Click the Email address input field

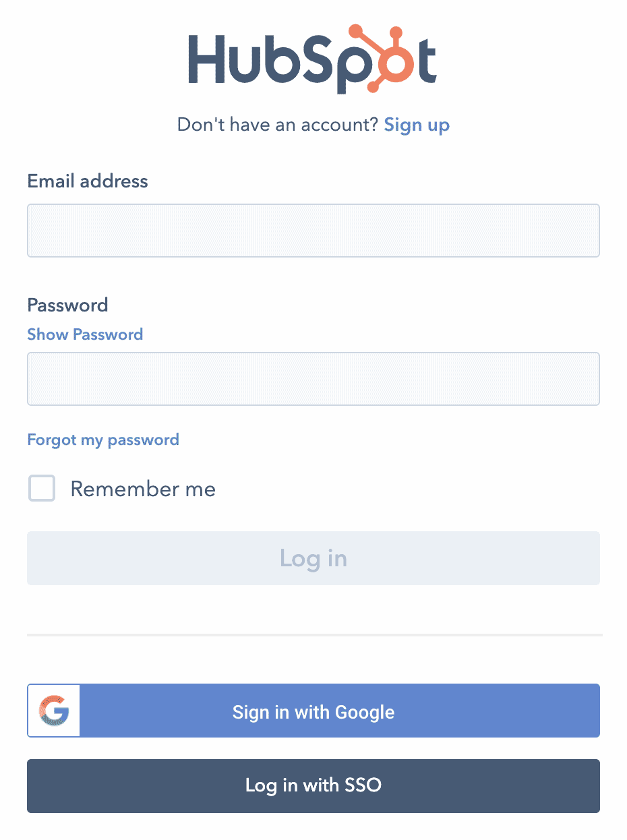tap(313, 230)
